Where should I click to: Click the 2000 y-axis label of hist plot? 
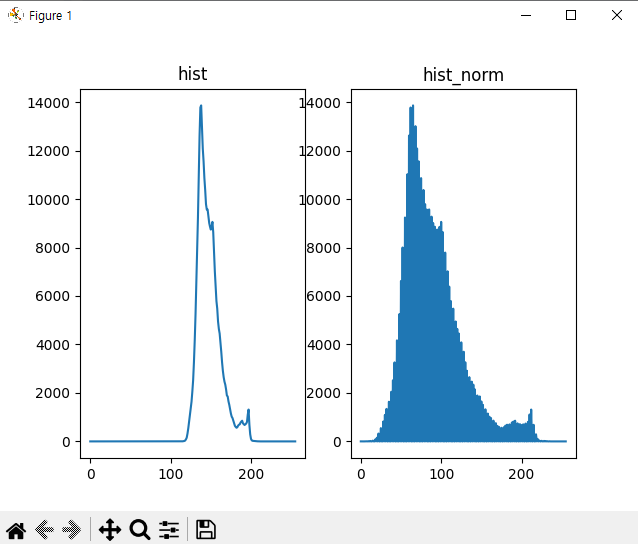(52, 393)
